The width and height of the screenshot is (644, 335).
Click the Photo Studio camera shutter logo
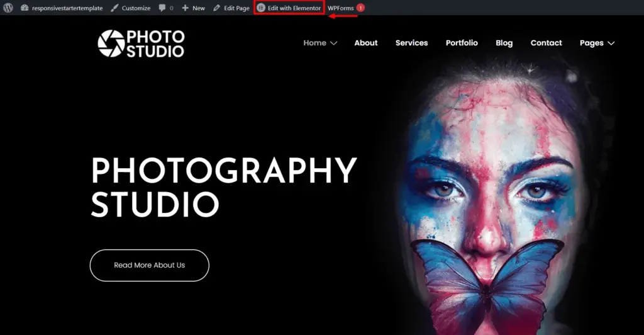tap(111, 43)
